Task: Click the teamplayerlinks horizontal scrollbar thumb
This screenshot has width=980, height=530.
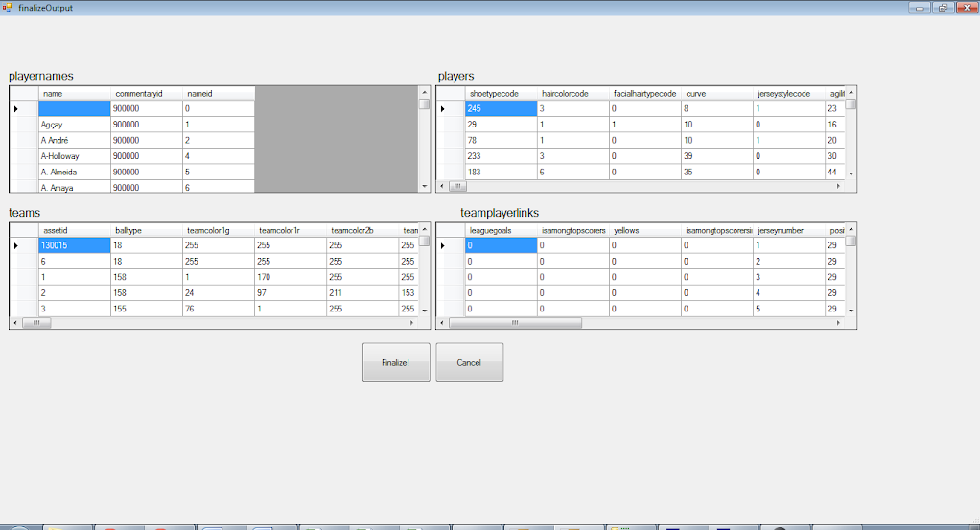Action: [515, 323]
